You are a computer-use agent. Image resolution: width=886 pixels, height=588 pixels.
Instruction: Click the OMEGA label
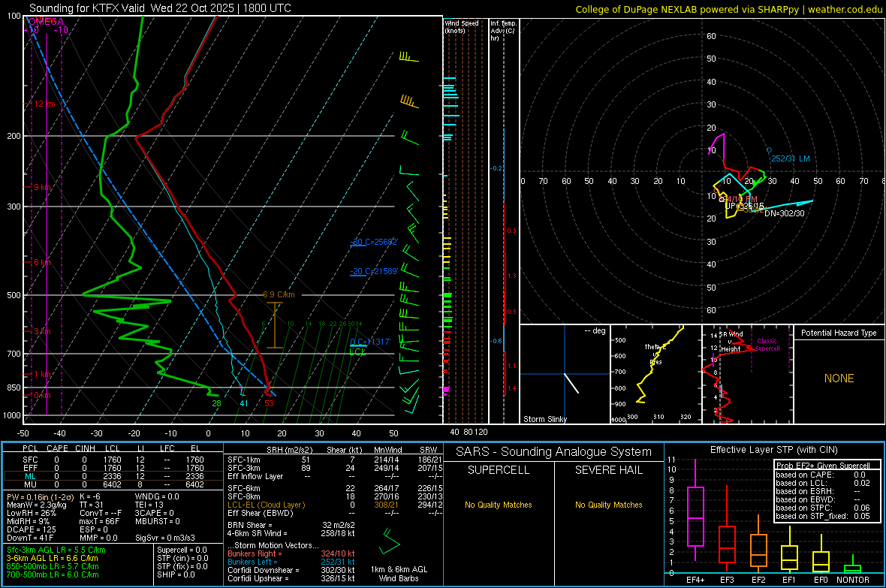coord(46,22)
